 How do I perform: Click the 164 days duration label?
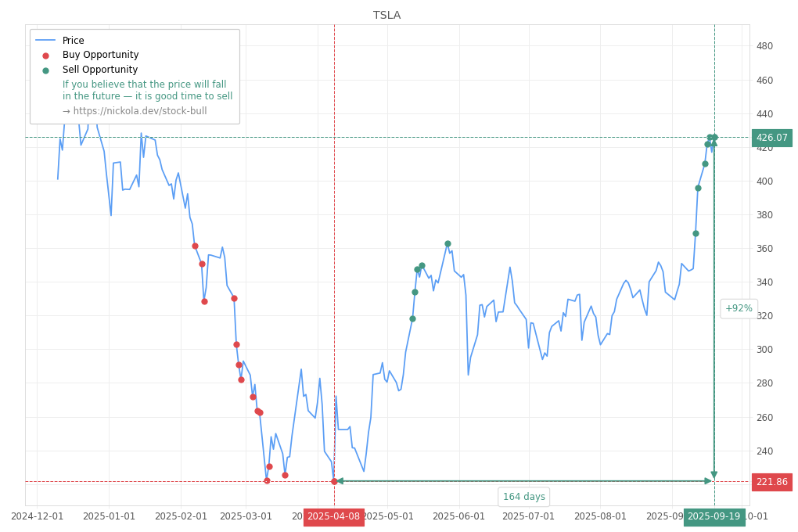click(x=523, y=497)
